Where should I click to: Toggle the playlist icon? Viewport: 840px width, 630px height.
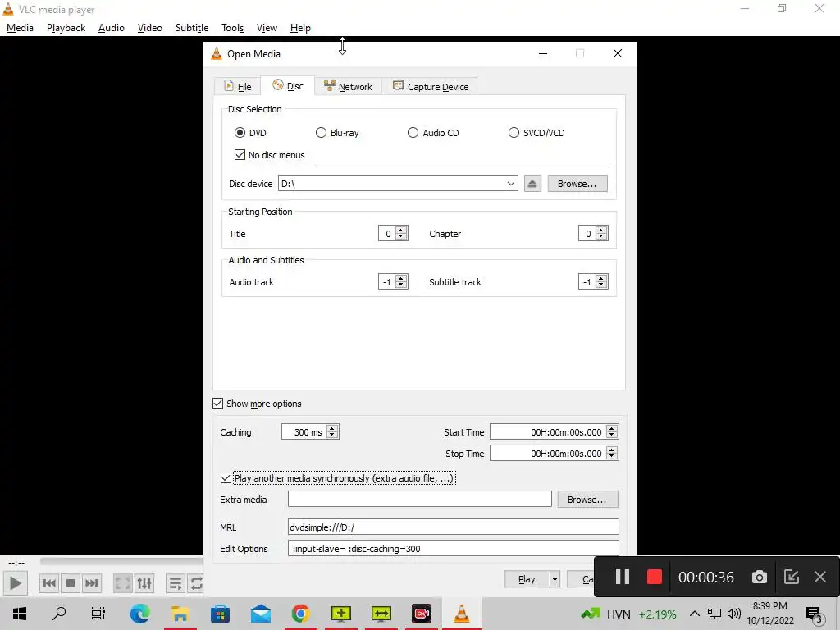(x=176, y=583)
